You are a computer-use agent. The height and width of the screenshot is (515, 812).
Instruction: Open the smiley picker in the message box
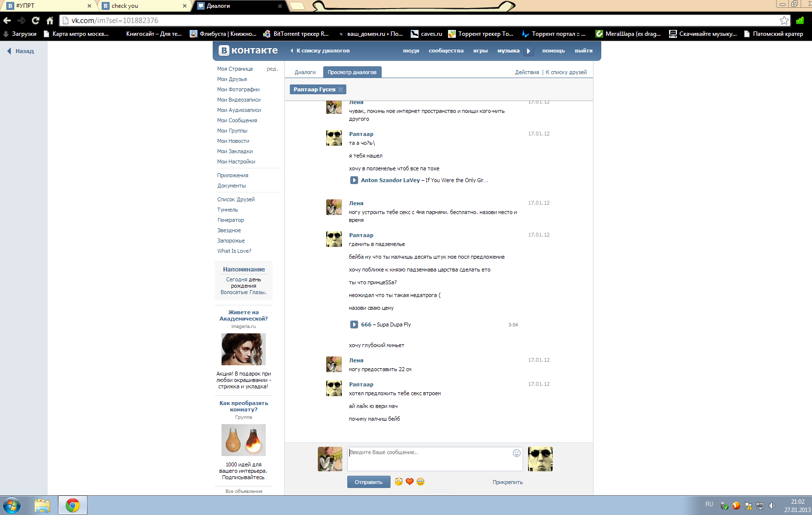pos(517,453)
